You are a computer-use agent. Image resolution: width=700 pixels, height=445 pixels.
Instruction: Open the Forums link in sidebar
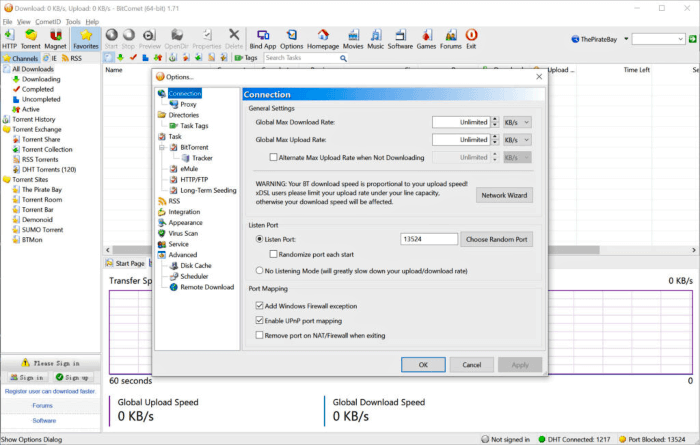(42, 406)
